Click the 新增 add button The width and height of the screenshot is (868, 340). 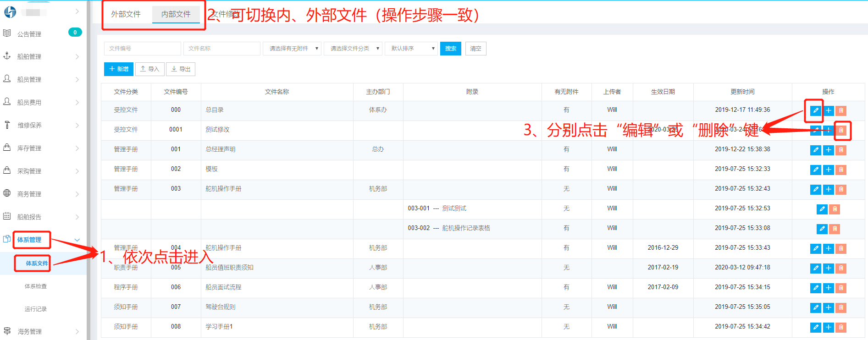pos(119,69)
